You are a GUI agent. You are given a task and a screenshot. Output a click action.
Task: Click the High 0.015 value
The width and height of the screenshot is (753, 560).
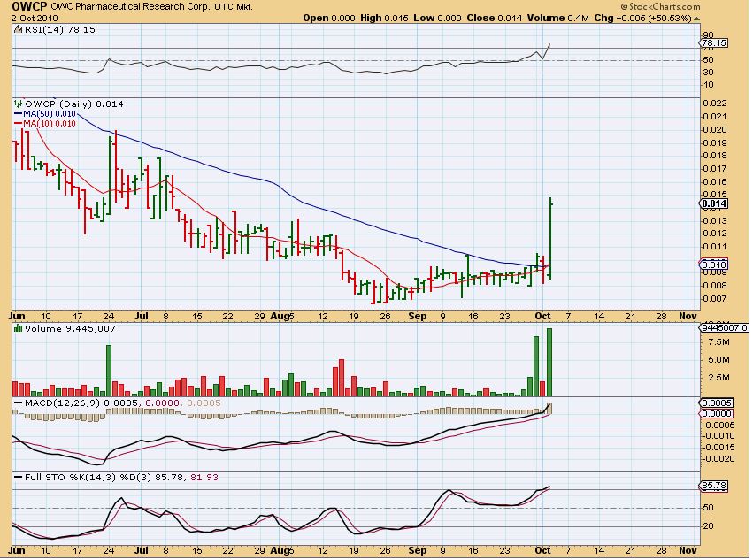384,19
